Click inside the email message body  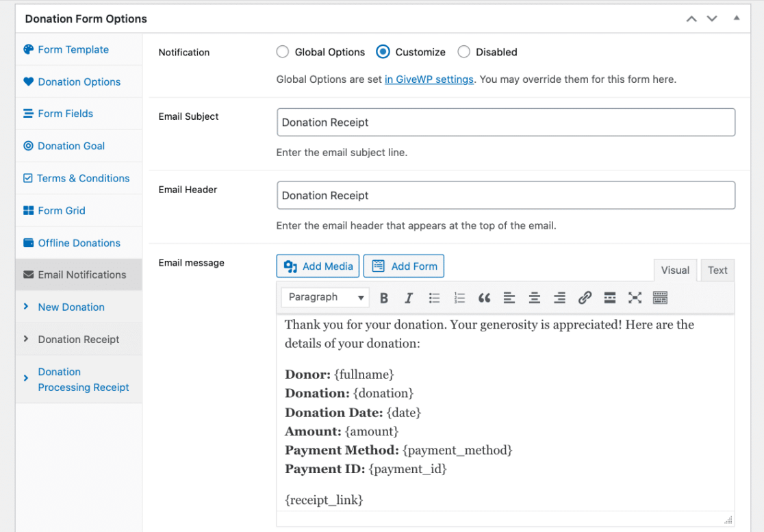coord(505,413)
